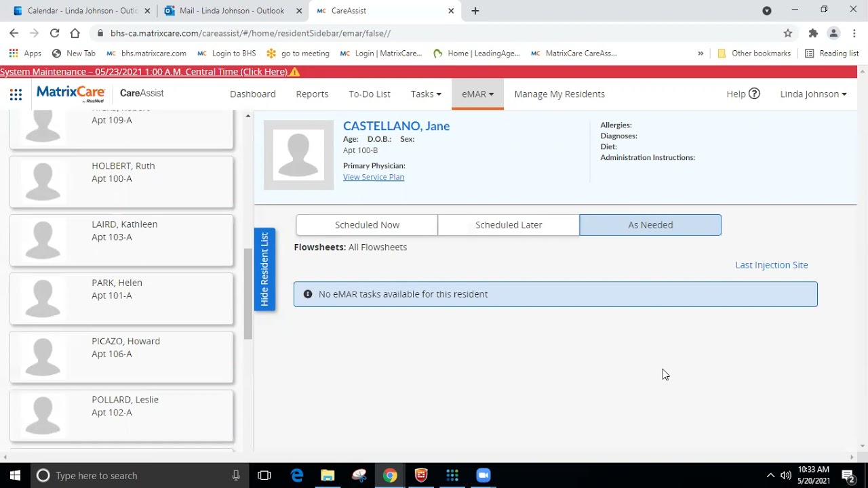Go to the To-Do List
This screenshot has height=488, width=868.
click(x=370, y=94)
